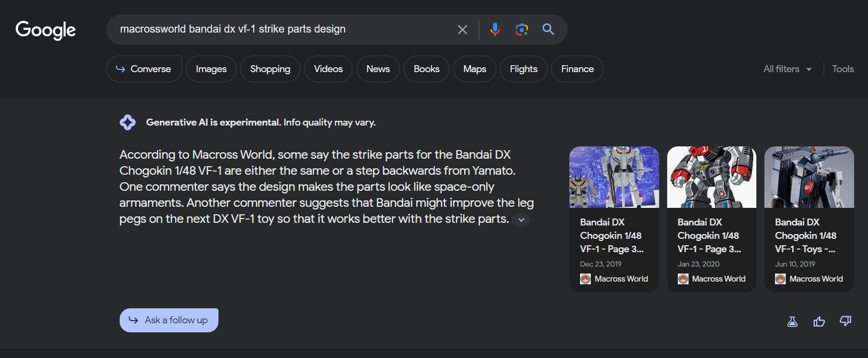Viewport: 868px width, 358px height.
Task: Open the Jan 23, 2020 card title link
Action: click(709, 236)
